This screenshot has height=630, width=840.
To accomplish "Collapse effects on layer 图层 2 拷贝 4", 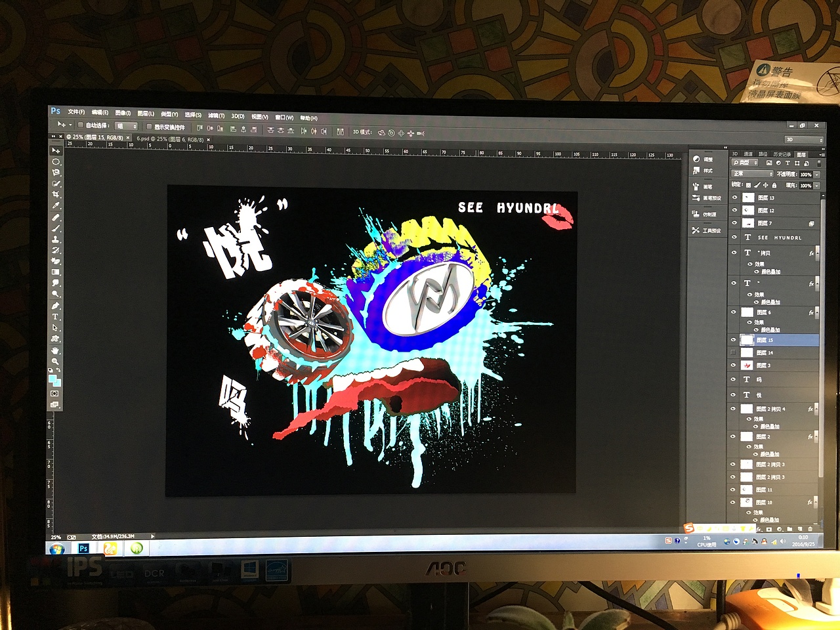I will pyautogui.click(x=818, y=409).
